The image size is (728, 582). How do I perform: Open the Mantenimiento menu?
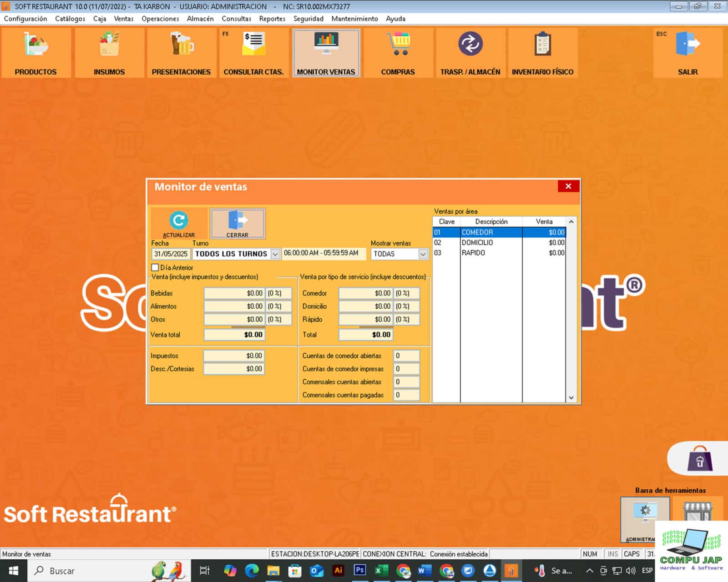[354, 19]
